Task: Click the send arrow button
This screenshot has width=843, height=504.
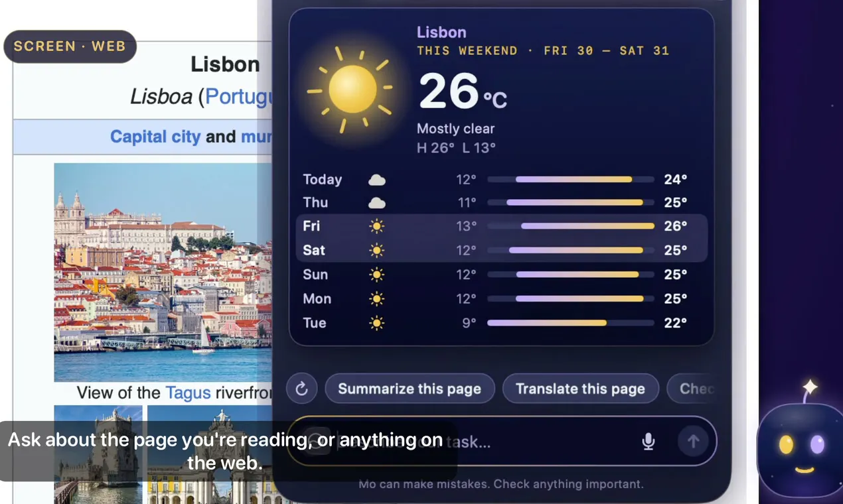Action: click(x=693, y=441)
